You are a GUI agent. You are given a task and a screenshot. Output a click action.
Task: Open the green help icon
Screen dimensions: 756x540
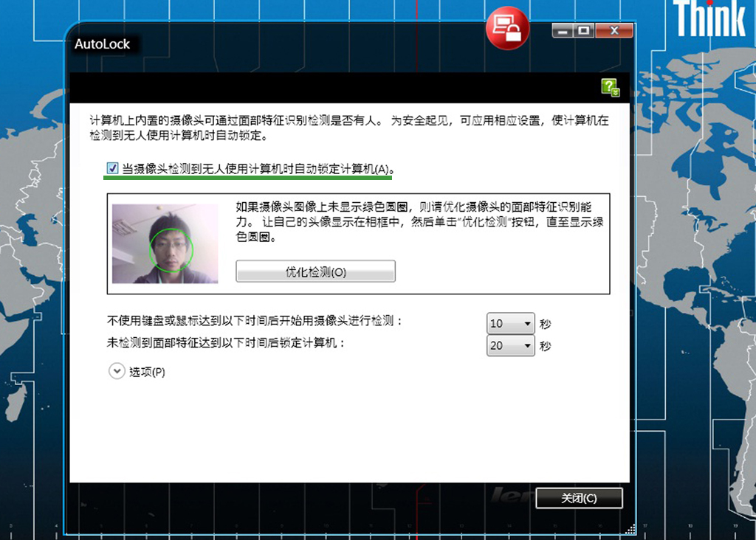point(610,88)
